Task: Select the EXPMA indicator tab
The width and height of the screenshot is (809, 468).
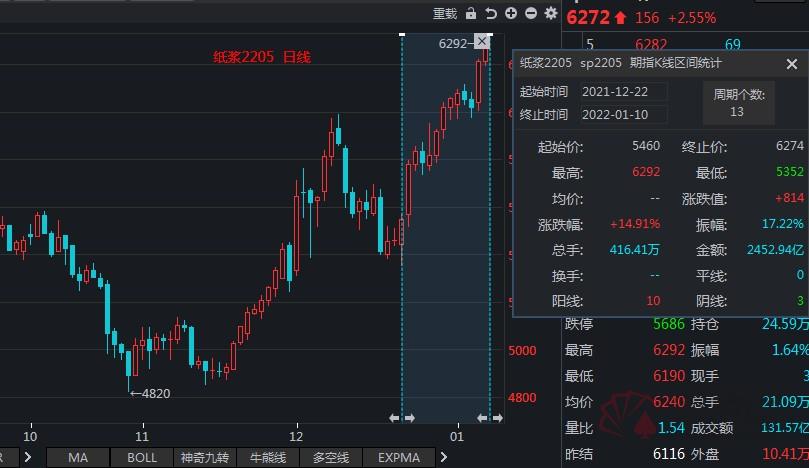Action: 399,458
